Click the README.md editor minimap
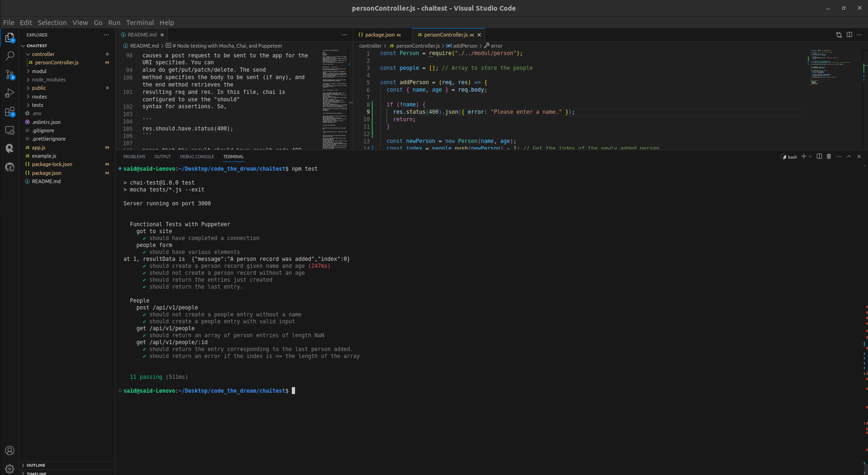 pos(335,99)
